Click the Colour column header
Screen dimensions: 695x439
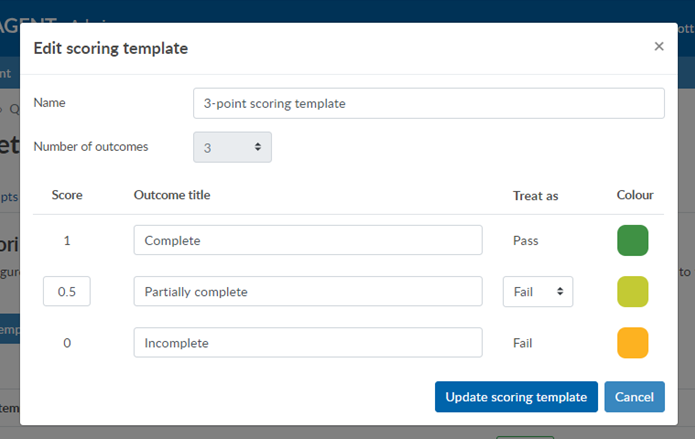pos(635,195)
